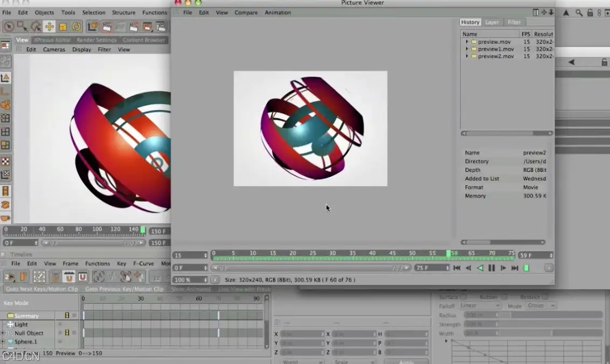Viewport: 610px width, 364px height.
Task: Click the Timeline frame selection icon
Action: click(39, 277)
